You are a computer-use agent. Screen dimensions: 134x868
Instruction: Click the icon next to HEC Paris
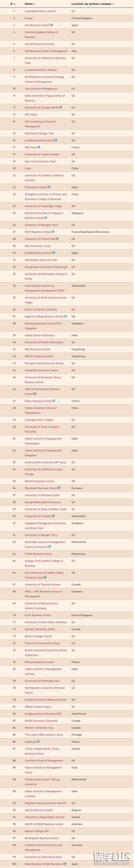pyautogui.click(x=39, y=147)
